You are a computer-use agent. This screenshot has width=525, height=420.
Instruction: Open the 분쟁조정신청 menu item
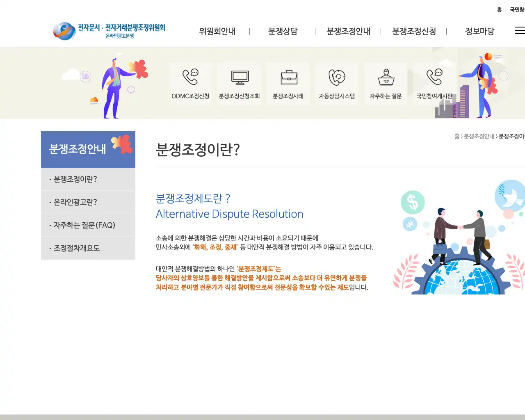pyautogui.click(x=414, y=31)
